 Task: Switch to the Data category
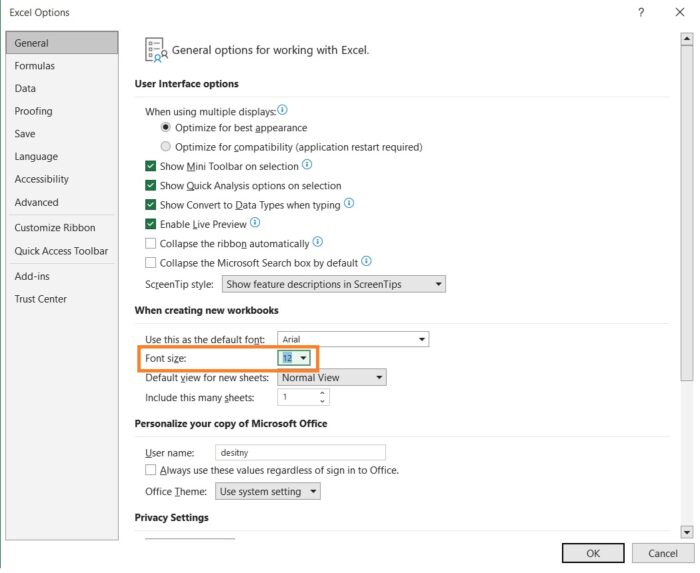pos(62,88)
